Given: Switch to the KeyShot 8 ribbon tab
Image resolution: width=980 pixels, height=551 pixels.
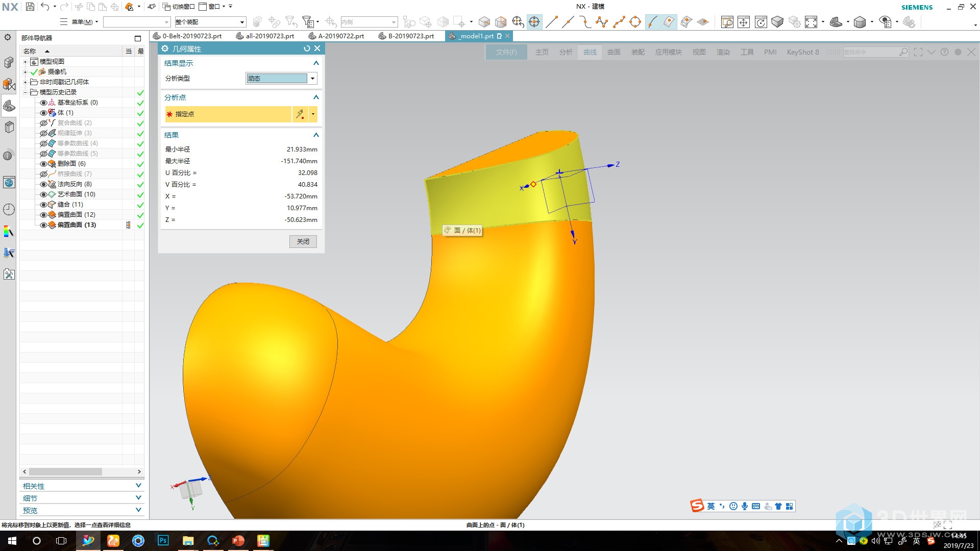Looking at the screenshot, I should click(x=803, y=52).
